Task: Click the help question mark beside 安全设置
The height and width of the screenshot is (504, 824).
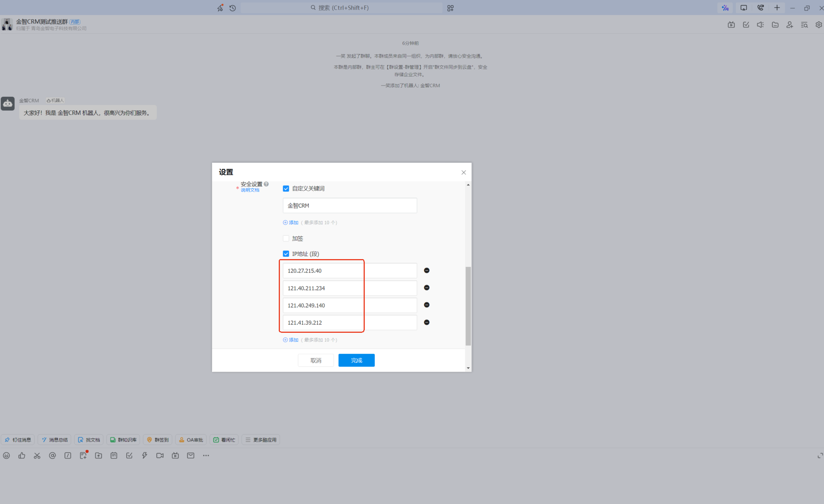Action: 266,184
